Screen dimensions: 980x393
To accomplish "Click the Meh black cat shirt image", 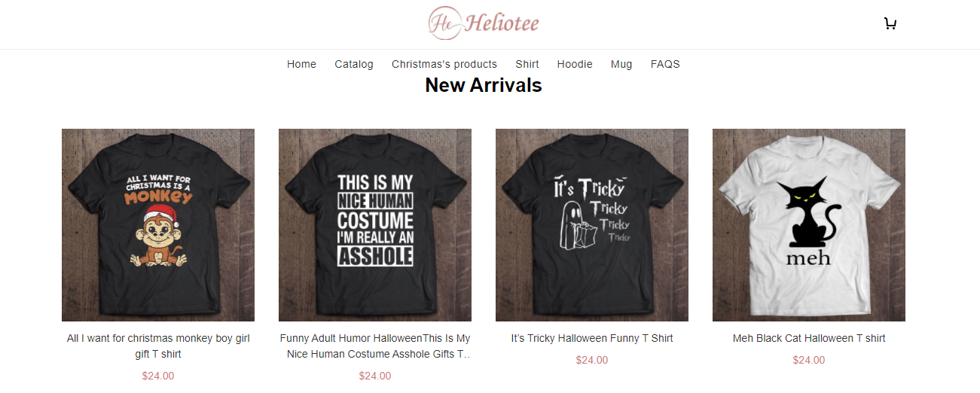I will 809,225.
